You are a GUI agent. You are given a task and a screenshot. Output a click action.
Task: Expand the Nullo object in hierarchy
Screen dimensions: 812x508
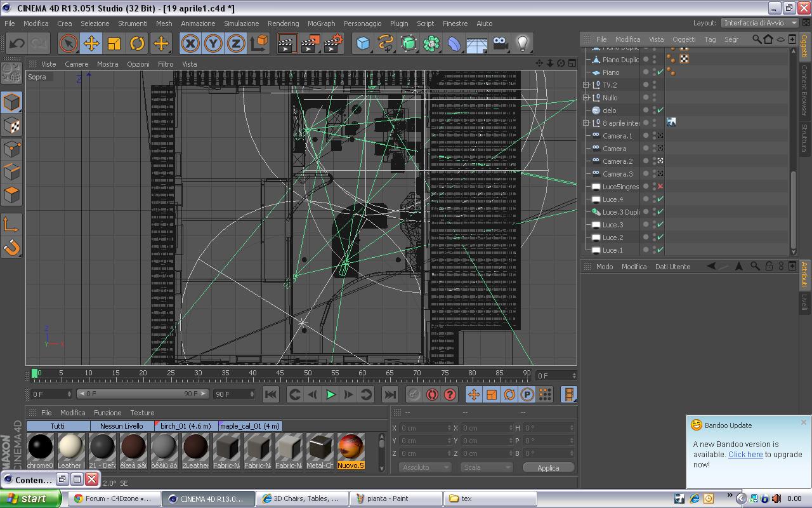(x=586, y=98)
